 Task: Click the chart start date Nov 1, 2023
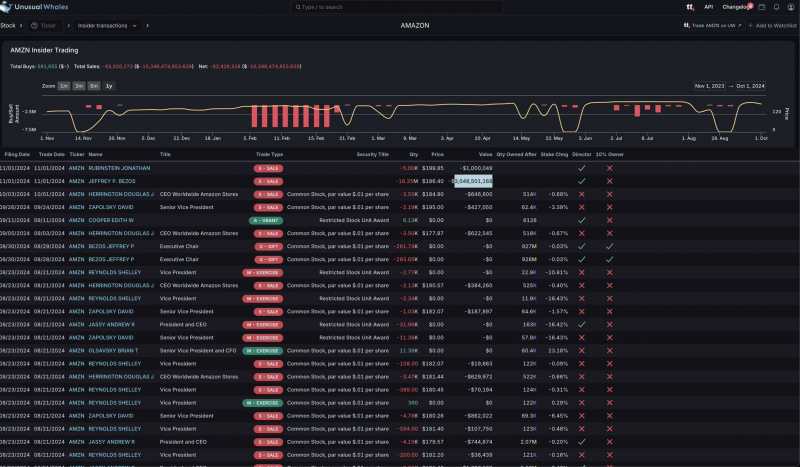713,86
